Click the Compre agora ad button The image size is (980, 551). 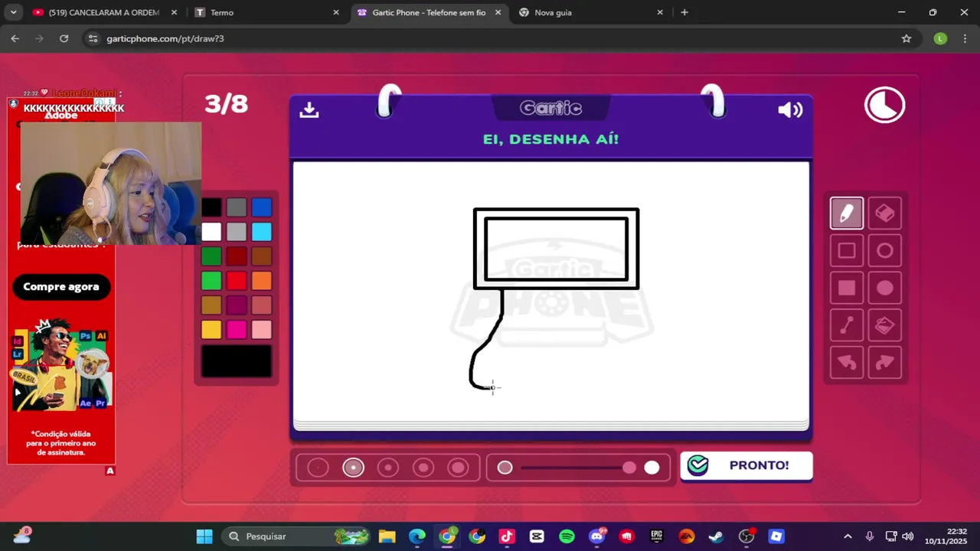click(61, 287)
